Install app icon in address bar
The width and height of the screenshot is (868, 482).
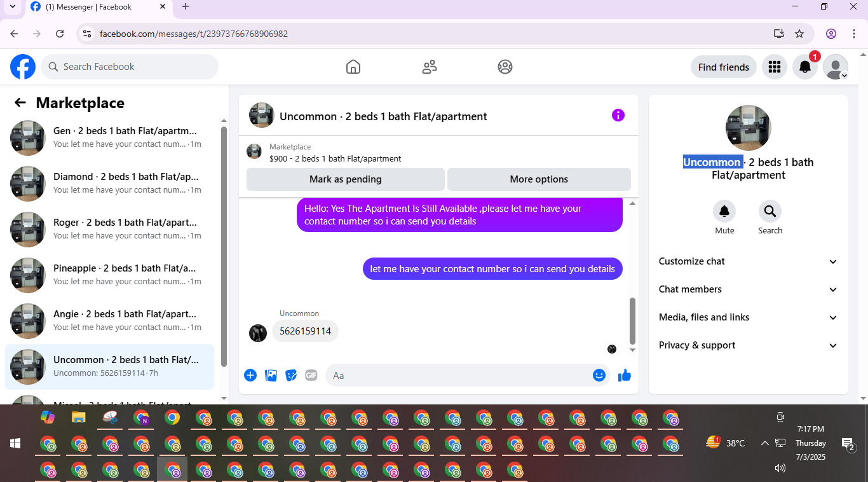pos(778,34)
